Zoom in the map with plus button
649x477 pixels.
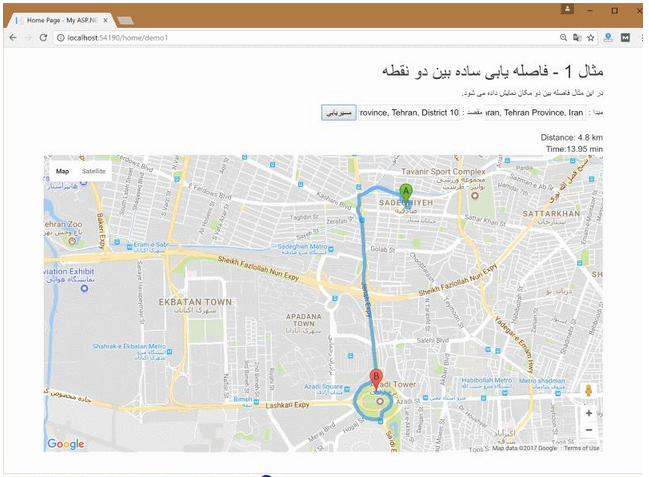(x=589, y=413)
